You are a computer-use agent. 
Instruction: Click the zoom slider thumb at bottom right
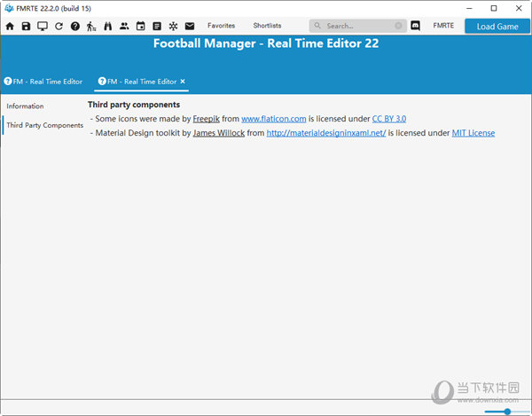click(507, 412)
